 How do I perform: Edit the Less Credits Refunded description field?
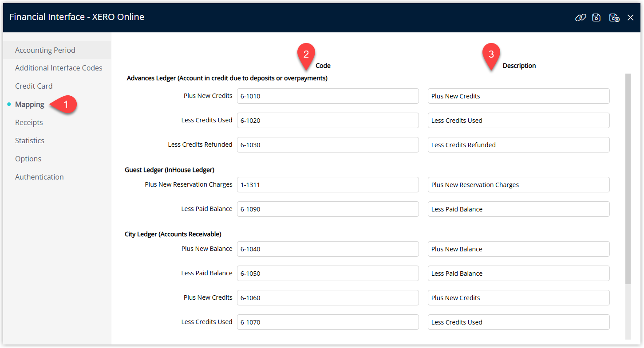point(519,145)
